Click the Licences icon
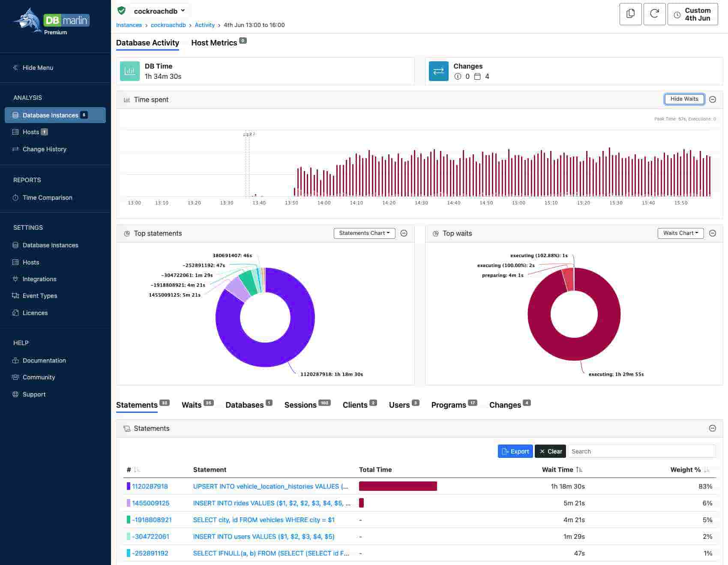The width and height of the screenshot is (728, 565). click(x=15, y=313)
